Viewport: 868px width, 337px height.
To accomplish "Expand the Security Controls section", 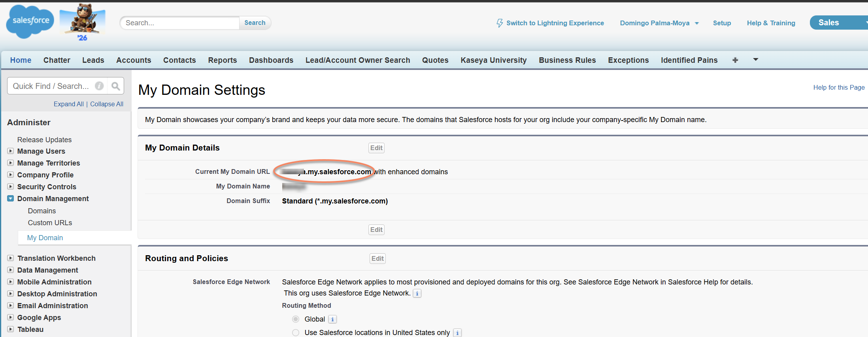I will pos(11,186).
